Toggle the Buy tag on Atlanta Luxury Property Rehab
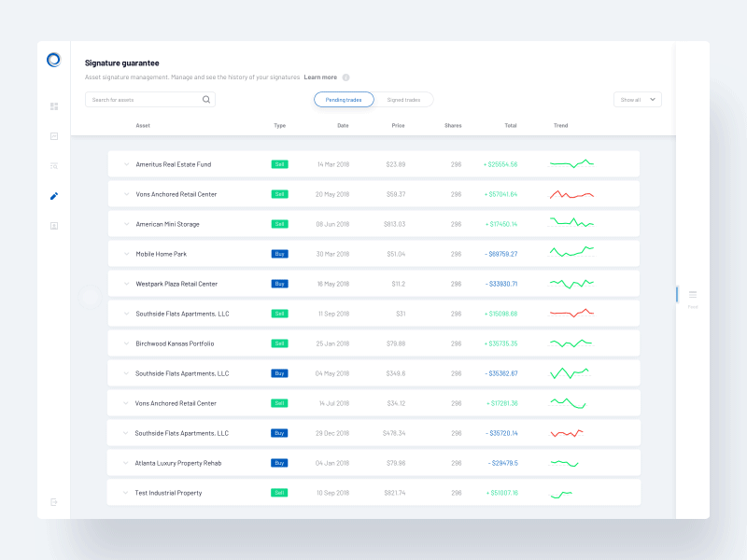This screenshot has width=747, height=560. click(x=279, y=462)
